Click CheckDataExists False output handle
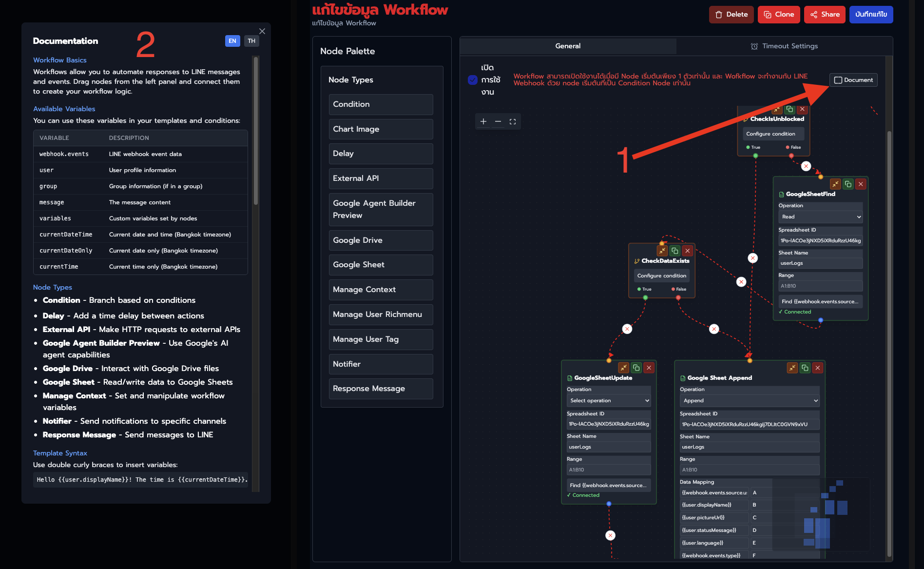The image size is (924, 569). coord(678,297)
